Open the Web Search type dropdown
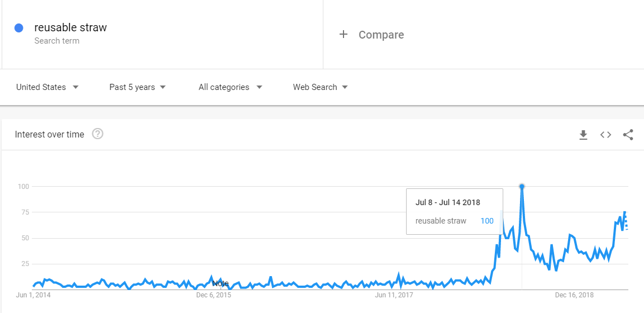644x313 pixels. click(x=320, y=87)
